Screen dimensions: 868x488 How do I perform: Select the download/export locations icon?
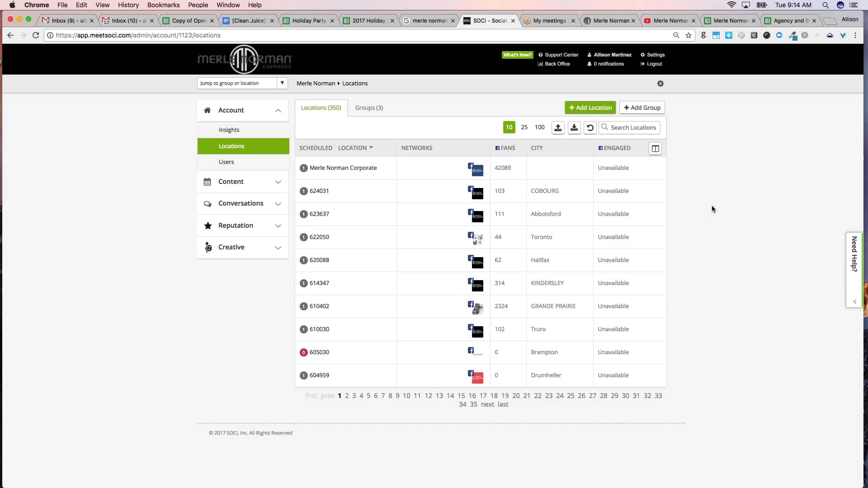click(x=574, y=127)
